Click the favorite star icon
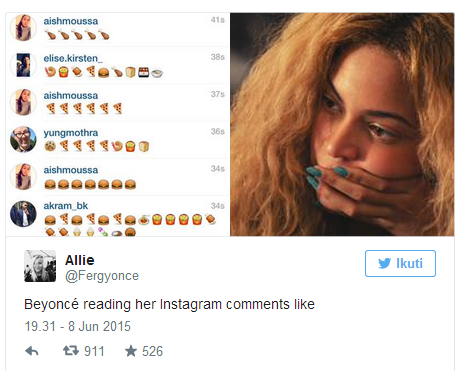The width and height of the screenshot is (462, 371). (x=131, y=351)
